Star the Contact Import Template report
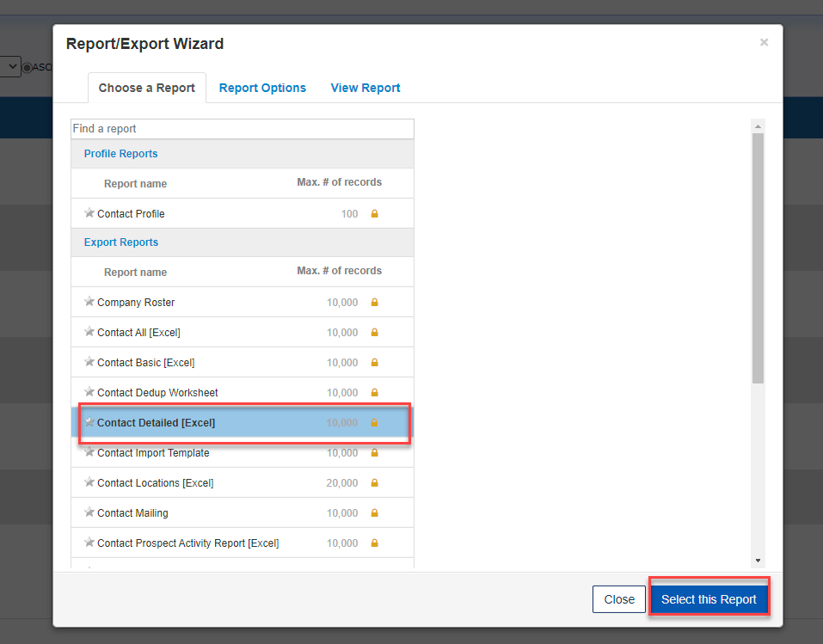The width and height of the screenshot is (823, 644). 89,452
